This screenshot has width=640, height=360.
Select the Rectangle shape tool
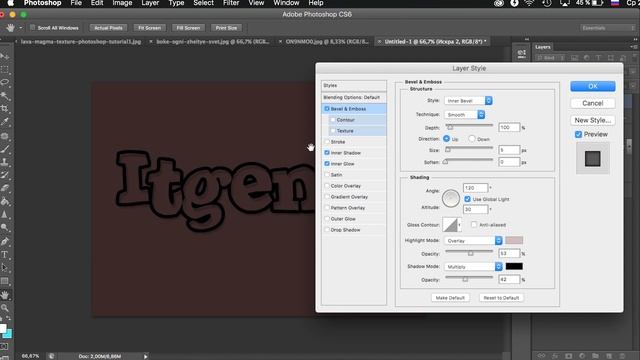coord(5,281)
